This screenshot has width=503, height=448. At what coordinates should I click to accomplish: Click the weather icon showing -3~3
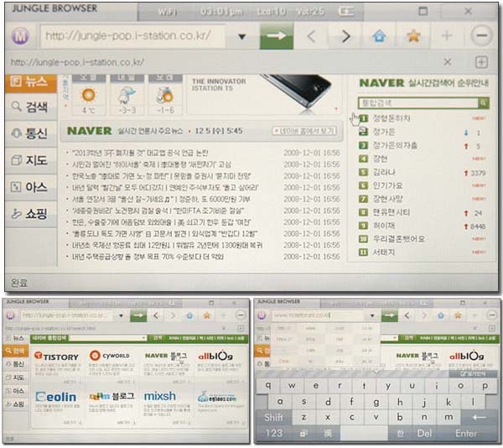127,96
